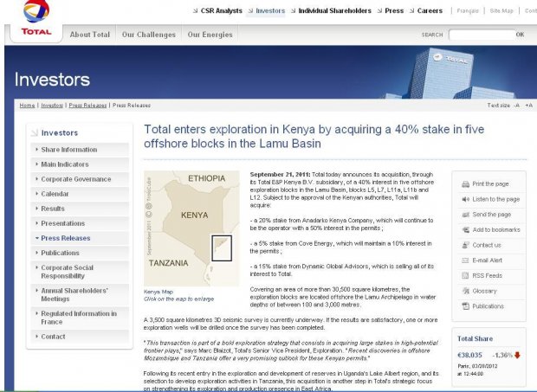
Task: Click the Kenya Map caption link
Action: 159,292
